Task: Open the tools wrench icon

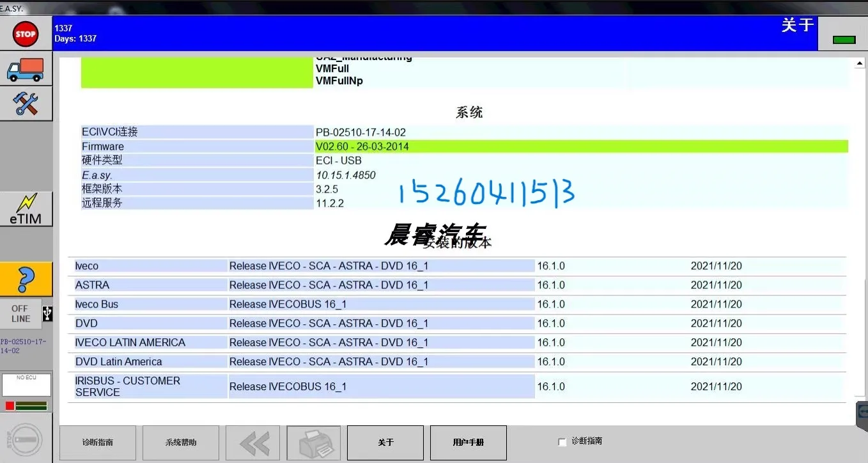Action: pyautogui.click(x=26, y=103)
